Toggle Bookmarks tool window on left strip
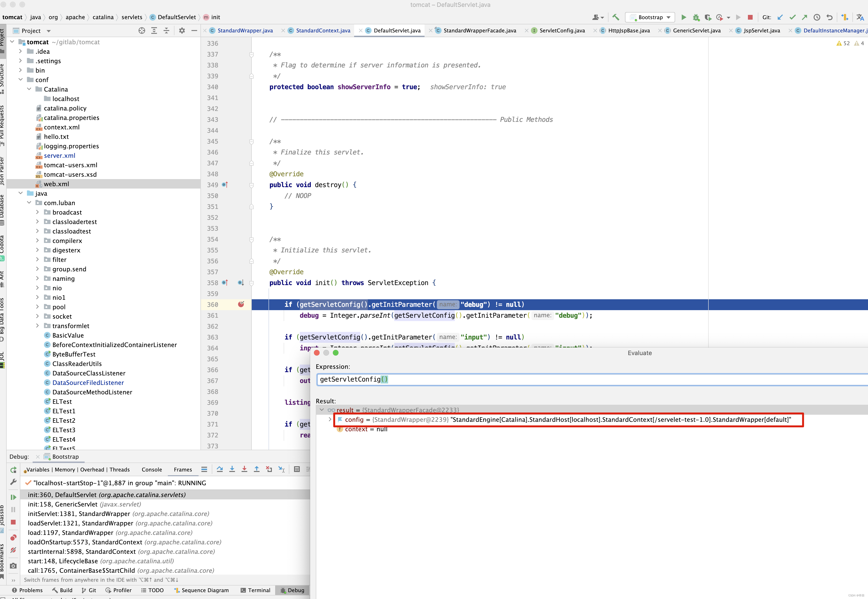This screenshot has width=868, height=599. click(x=3, y=561)
